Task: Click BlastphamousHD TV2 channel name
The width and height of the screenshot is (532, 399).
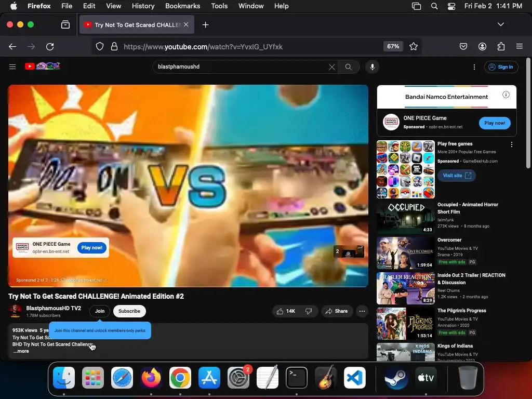Action: (x=54, y=308)
